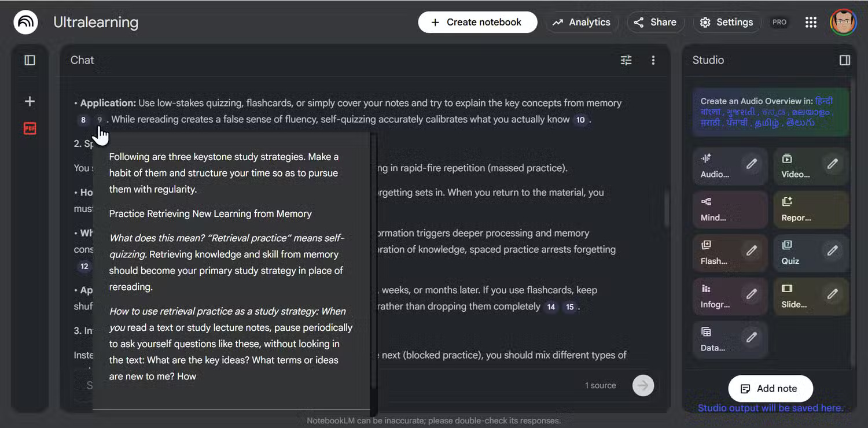Customize Video Overview with pencil icon
Image resolution: width=868 pixels, height=428 pixels.
(832, 164)
